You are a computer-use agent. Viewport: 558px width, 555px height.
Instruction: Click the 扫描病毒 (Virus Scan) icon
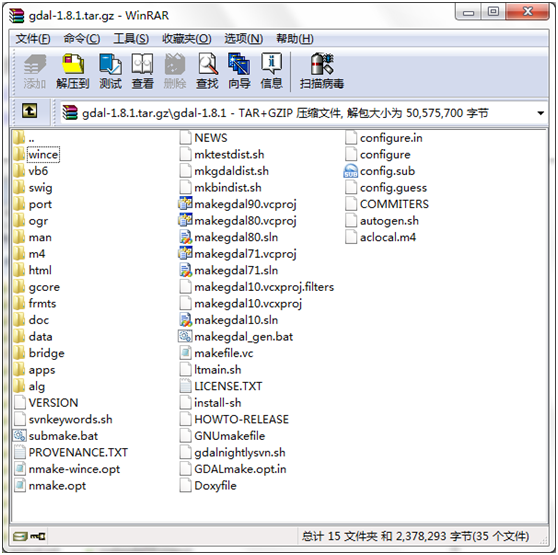322,71
